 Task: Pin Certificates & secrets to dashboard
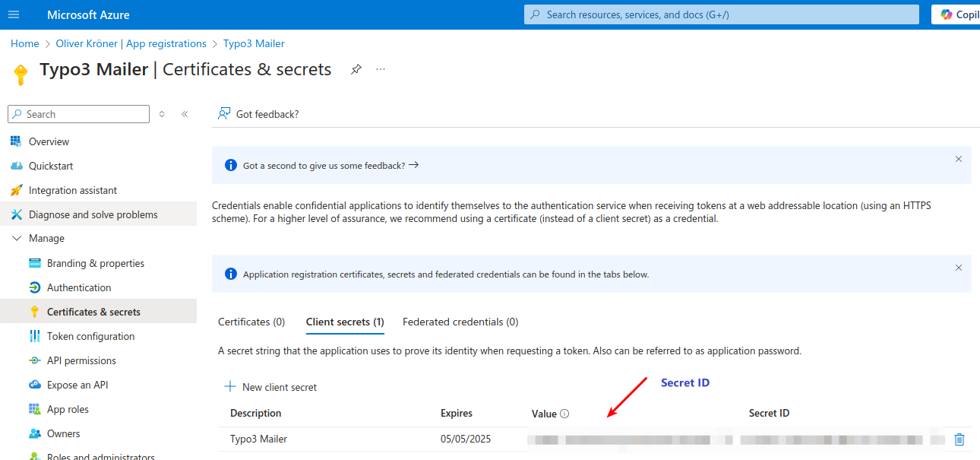pyautogui.click(x=356, y=68)
